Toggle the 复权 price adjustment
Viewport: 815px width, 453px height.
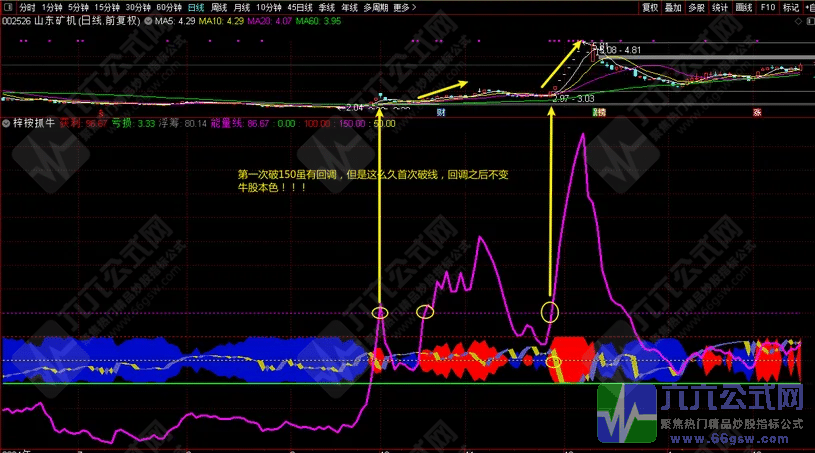(650, 7)
